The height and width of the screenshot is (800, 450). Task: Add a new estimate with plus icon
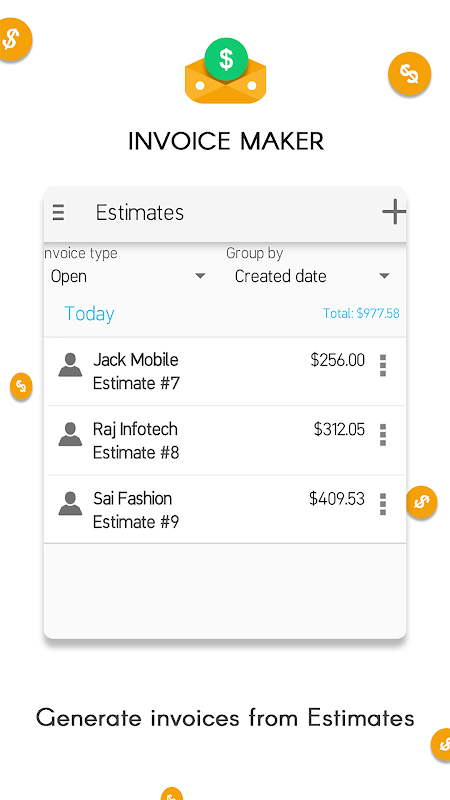click(x=394, y=212)
